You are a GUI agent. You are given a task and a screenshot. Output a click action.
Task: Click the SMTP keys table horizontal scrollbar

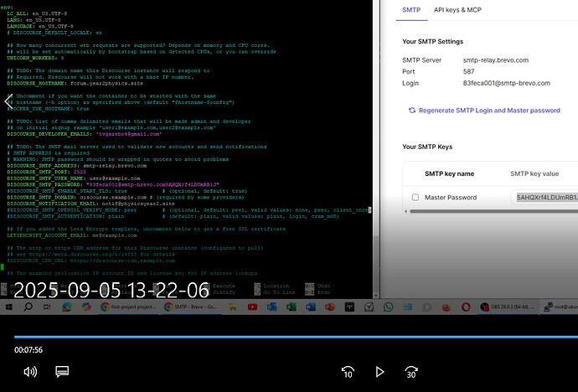[493, 211]
